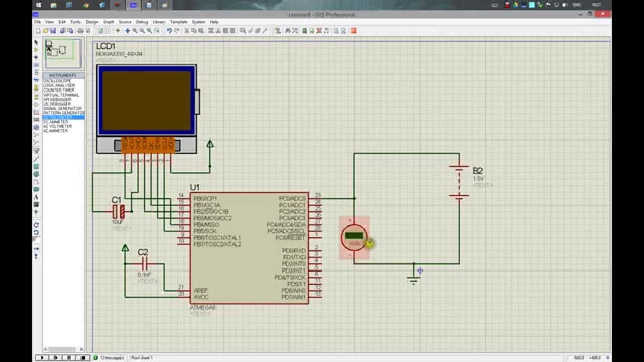Pause the running simulation
The image size is (644, 362).
(69, 357)
